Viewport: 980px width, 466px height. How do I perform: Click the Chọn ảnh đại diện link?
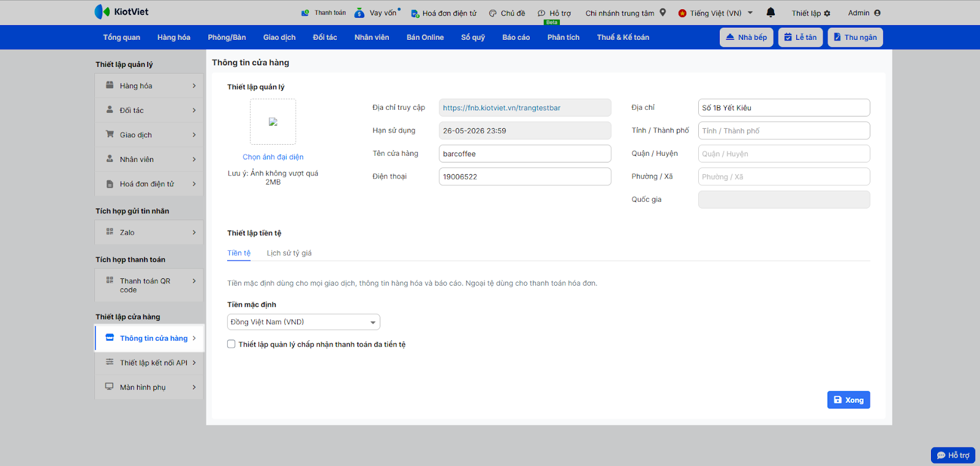(273, 157)
